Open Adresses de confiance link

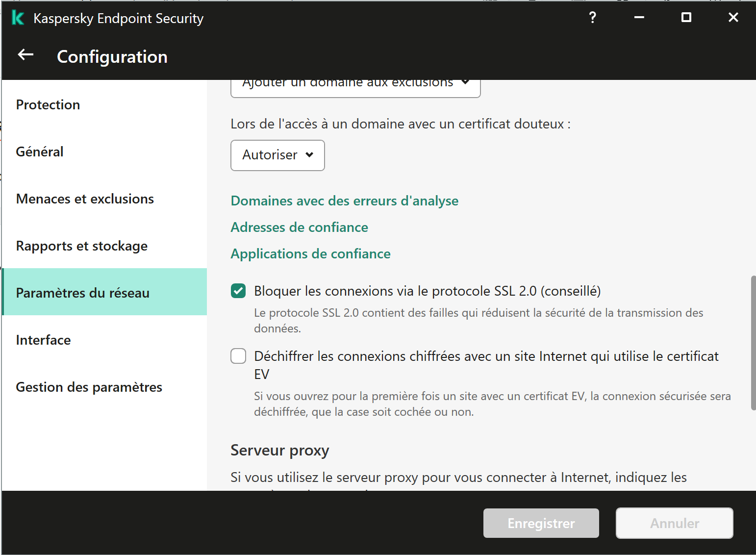(300, 227)
